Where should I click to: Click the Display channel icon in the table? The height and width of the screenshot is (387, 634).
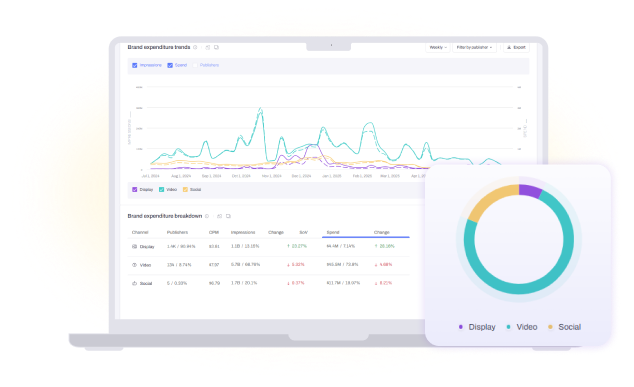point(134,246)
